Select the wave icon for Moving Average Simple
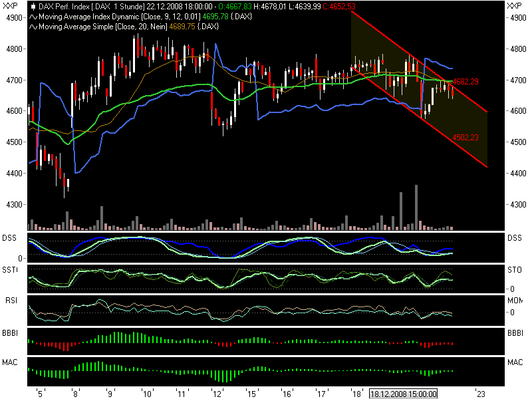This screenshot has height=399, width=532. point(32,26)
